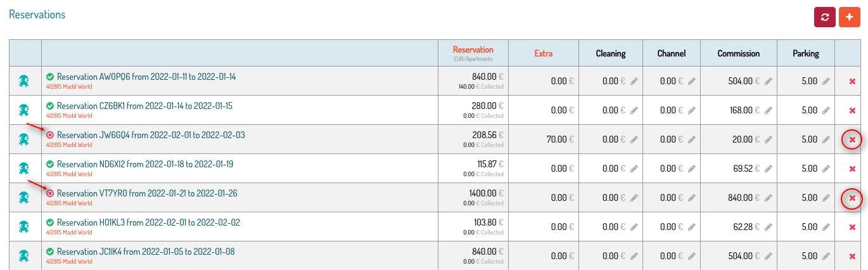Edit the commission pencil for reservation CZ6BK1
Screen dimensions: 868x270
pyautogui.click(x=769, y=110)
